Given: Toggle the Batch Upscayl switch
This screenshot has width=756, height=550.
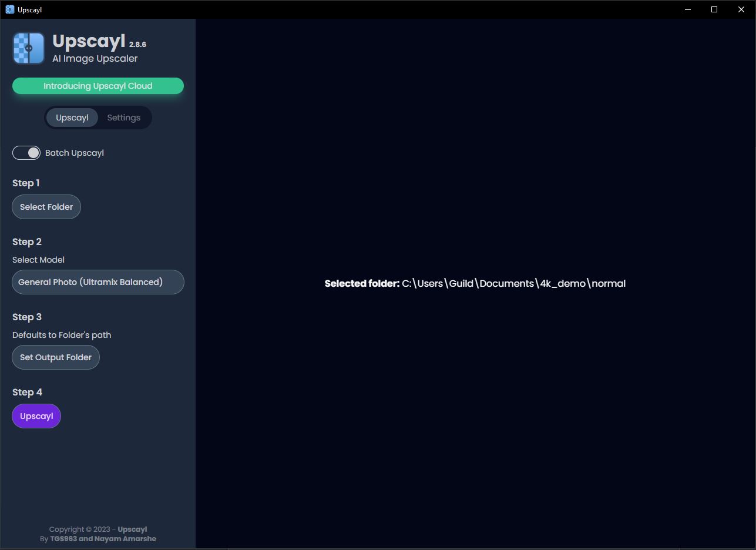Looking at the screenshot, I should click(26, 153).
